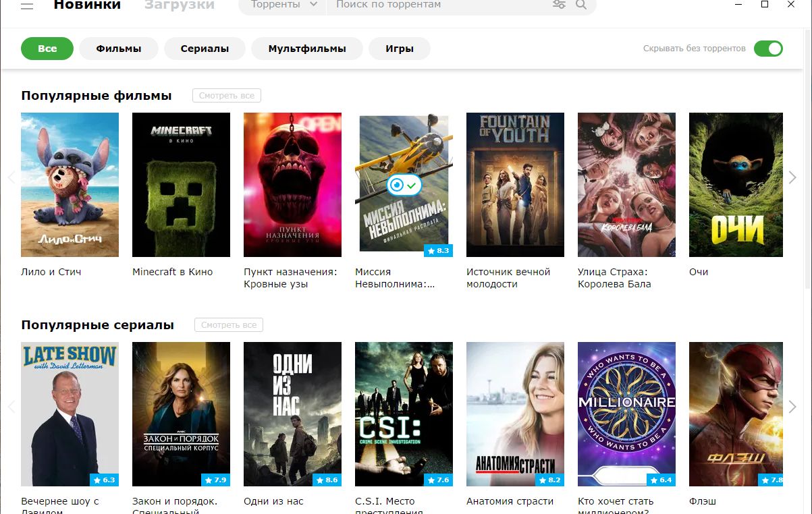The width and height of the screenshot is (812, 514).
Task: Click the 6.3 rating badge on Late Show
Action: click(104, 480)
